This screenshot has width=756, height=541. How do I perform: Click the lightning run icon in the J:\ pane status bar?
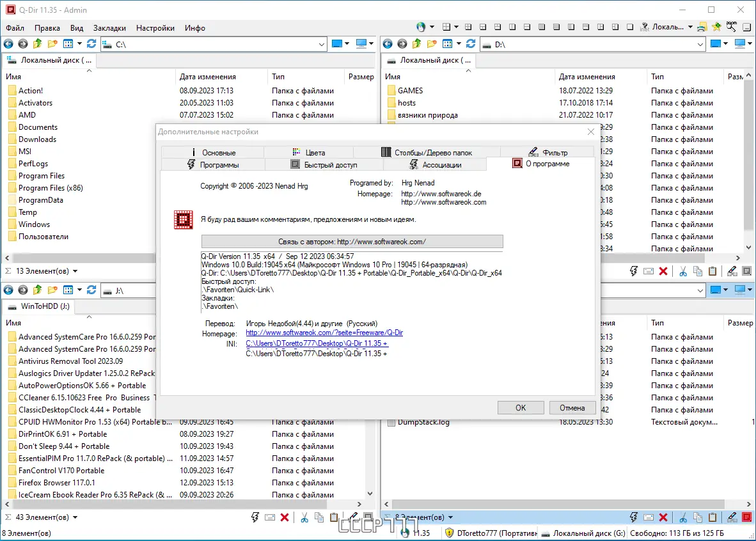pos(255,517)
